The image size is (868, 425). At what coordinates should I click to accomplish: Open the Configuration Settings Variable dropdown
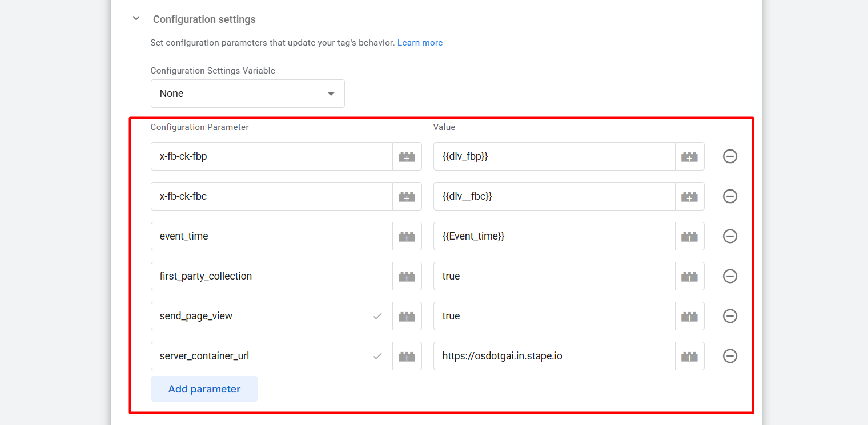coord(247,94)
